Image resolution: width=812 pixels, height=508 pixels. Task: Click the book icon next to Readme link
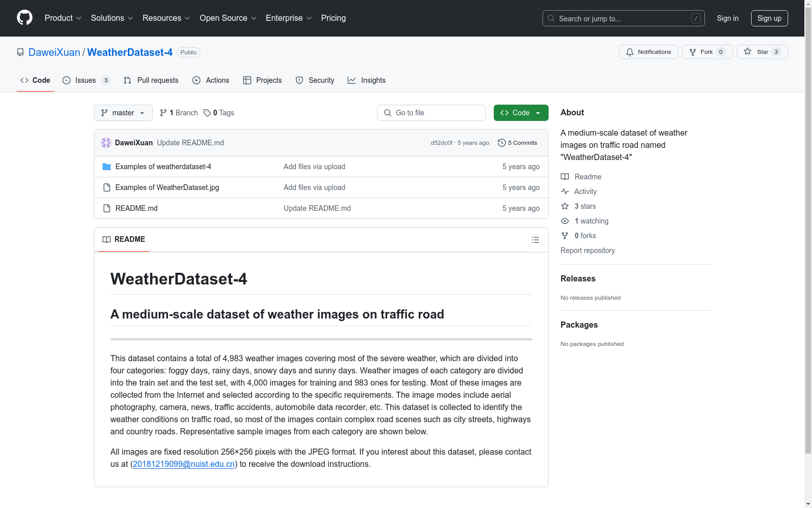tap(565, 177)
